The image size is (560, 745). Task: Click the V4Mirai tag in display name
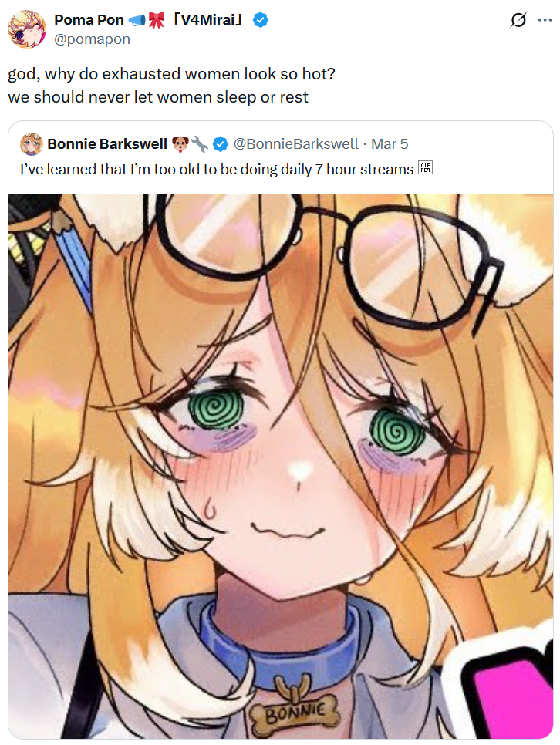pyautogui.click(x=208, y=20)
